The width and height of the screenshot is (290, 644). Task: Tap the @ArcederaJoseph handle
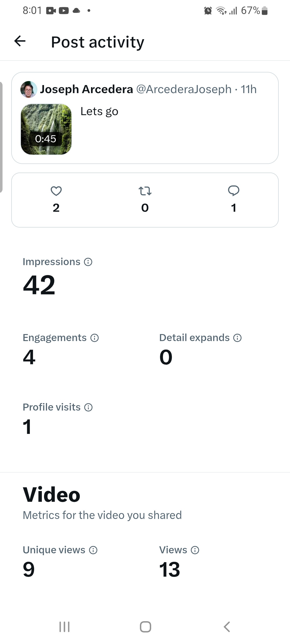coord(184,89)
